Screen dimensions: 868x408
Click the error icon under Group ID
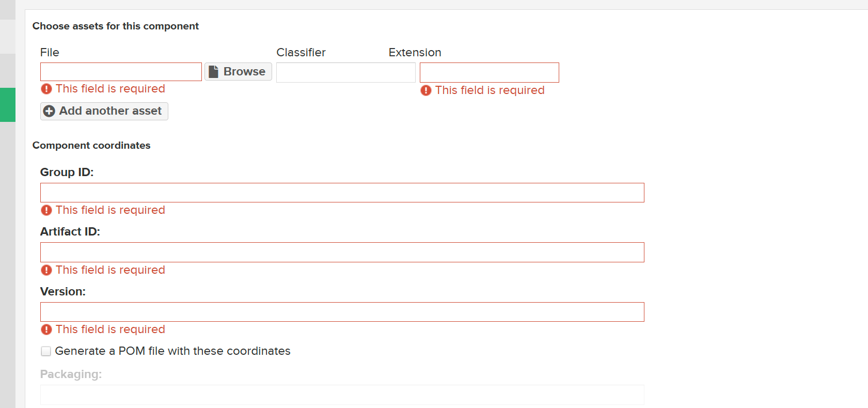[46, 210]
